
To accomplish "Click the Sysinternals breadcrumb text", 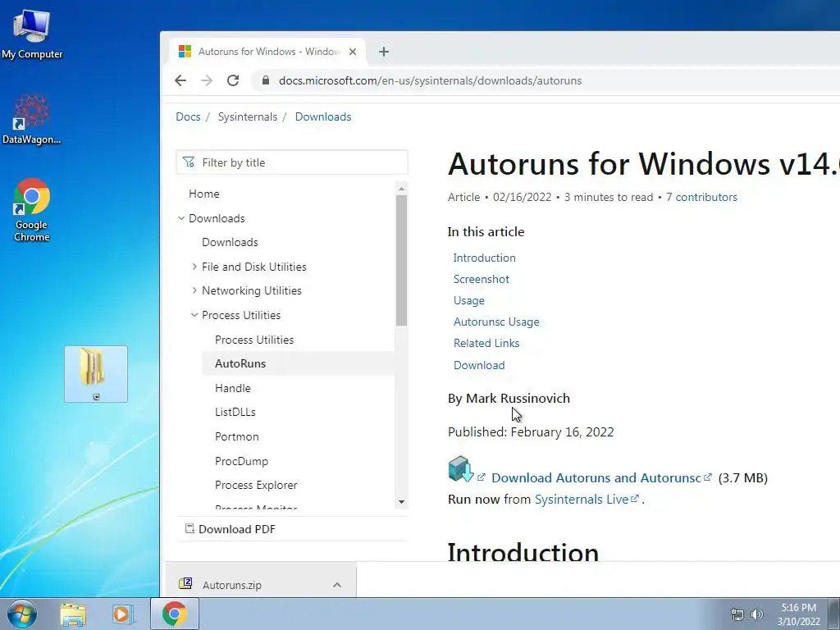I will click(x=248, y=116).
